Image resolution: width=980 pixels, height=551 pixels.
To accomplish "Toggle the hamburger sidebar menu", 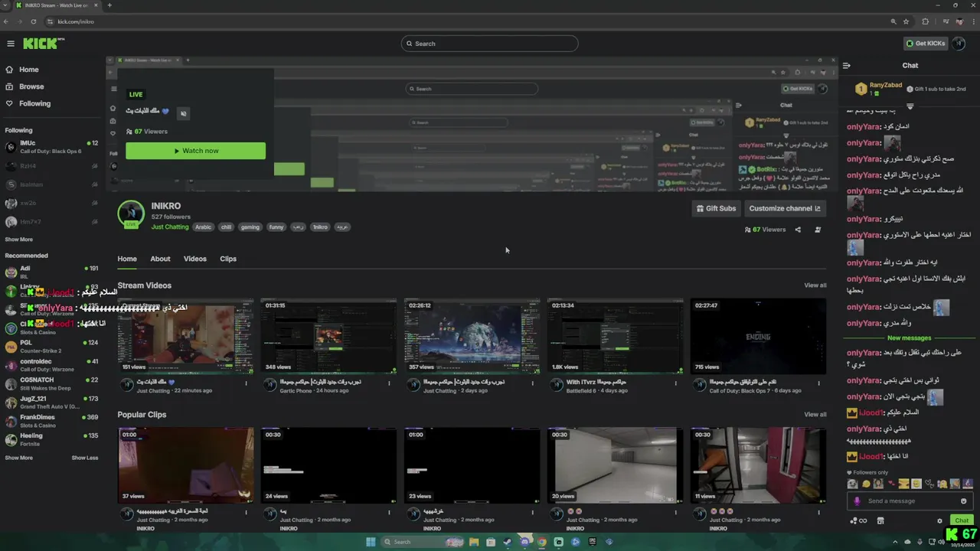I will point(11,44).
